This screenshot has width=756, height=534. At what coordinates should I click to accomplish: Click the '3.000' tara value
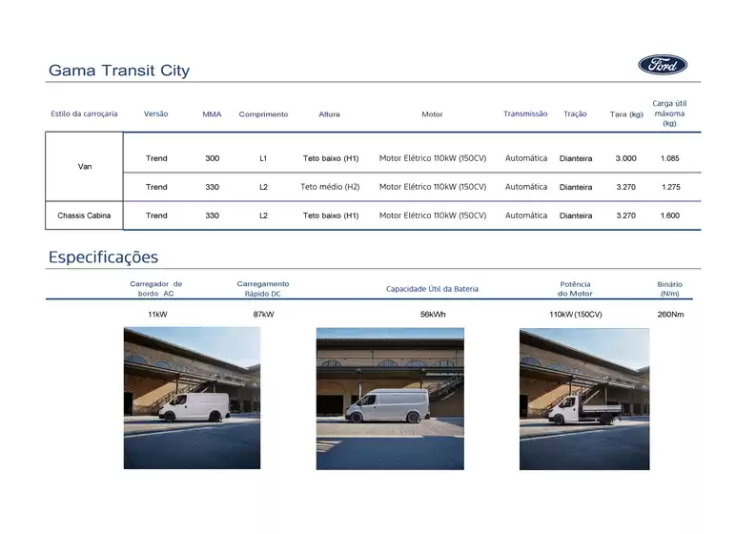coord(625,158)
